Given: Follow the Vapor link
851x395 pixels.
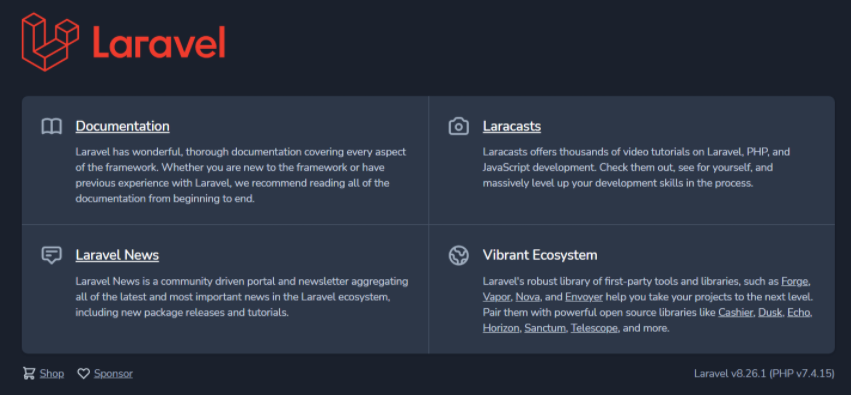Looking at the screenshot, I should point(497,297).
